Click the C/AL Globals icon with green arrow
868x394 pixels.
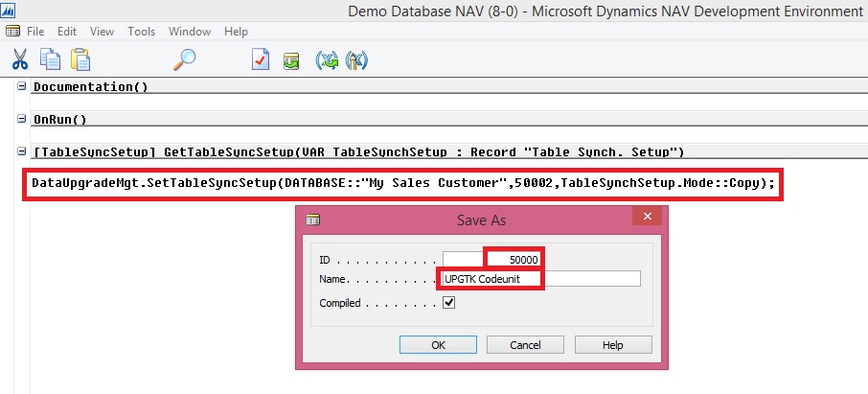click(329, 59)
